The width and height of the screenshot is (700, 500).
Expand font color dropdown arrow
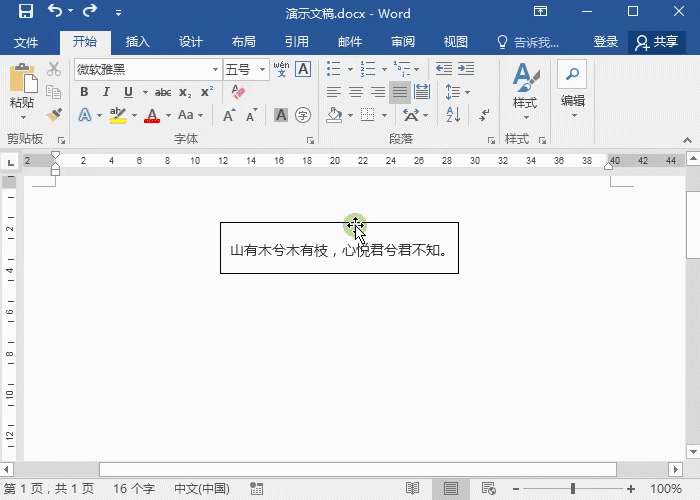click(x=168, y=116)
